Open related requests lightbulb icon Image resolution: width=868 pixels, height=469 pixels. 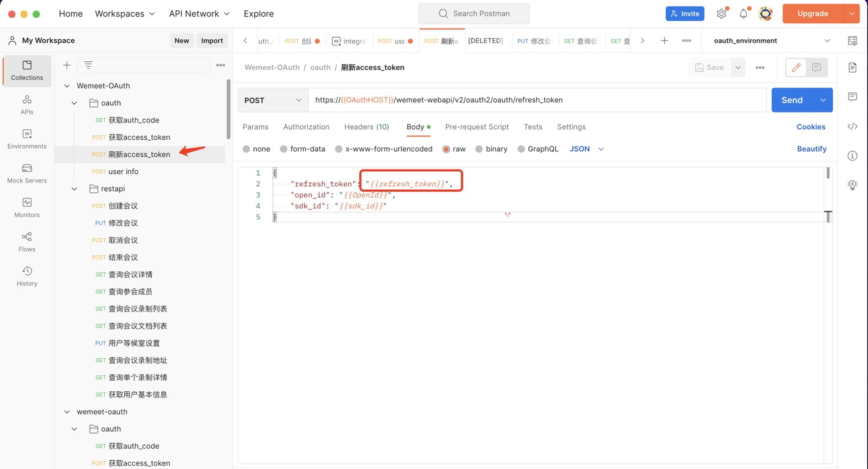[x=853, y=185]
